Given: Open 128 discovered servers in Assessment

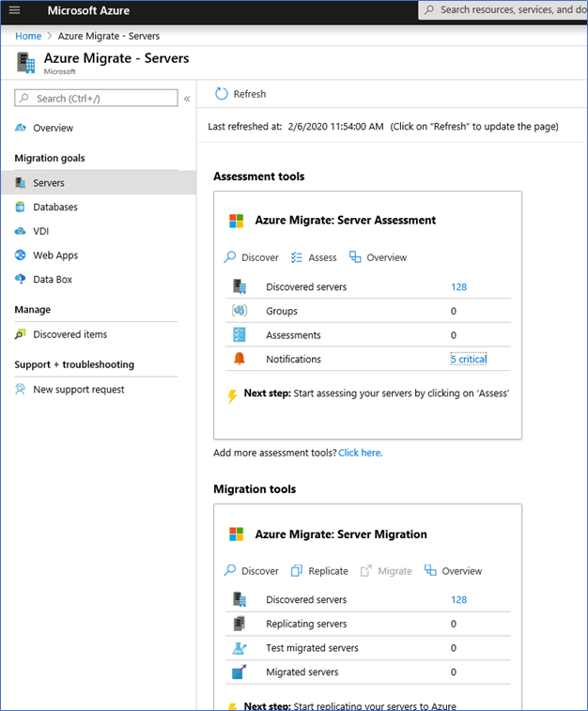Looking at the screenshot, I should (458, 287).
